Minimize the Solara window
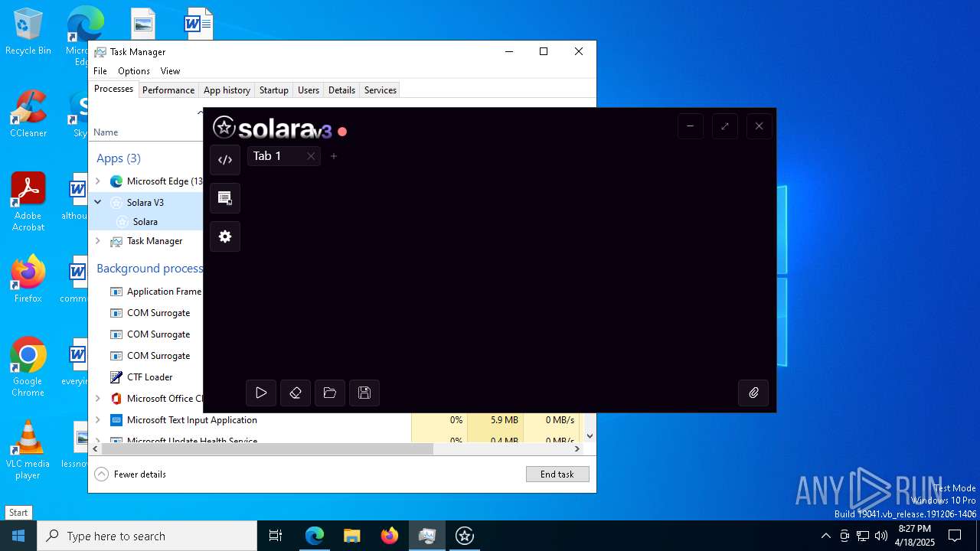The image size is (980, 551). pos(691,126)
